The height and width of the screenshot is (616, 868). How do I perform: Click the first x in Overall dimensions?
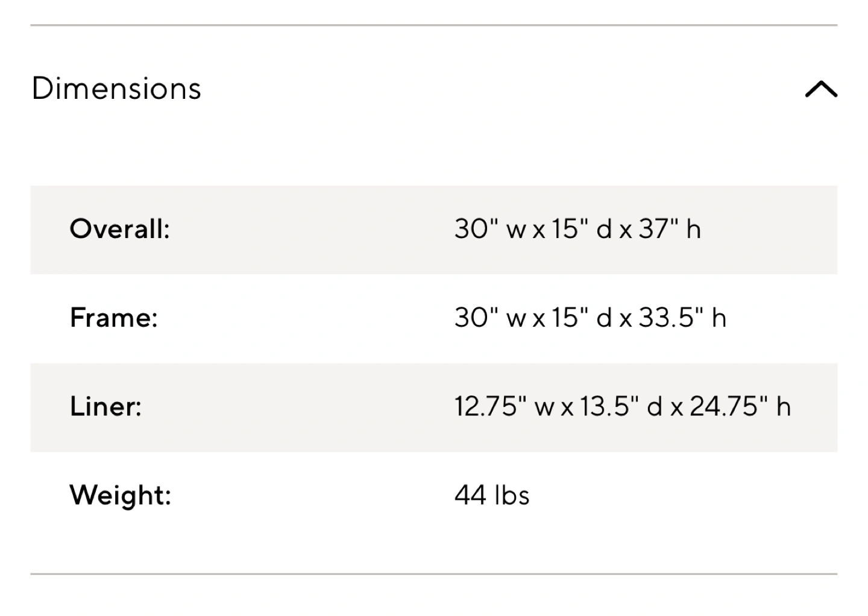(538, 230)
